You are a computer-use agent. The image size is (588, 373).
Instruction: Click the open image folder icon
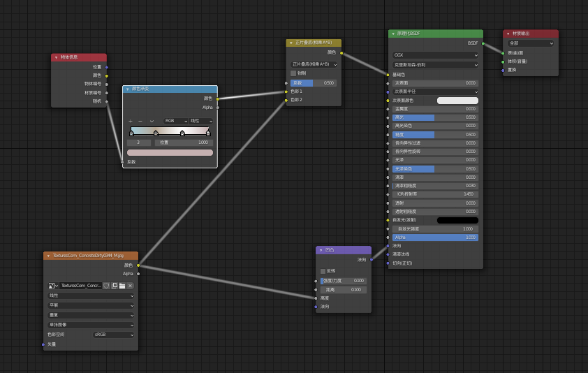point(122,286)
